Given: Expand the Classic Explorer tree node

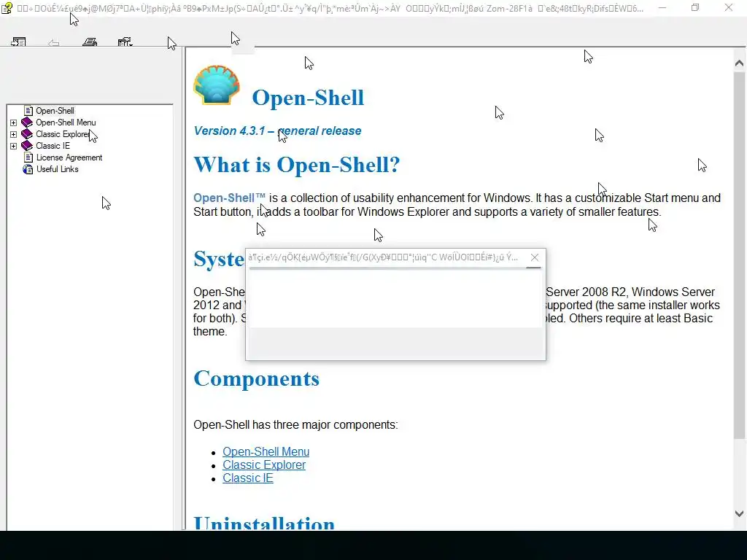Looking at the screenshot, I should tap(13, 134).
